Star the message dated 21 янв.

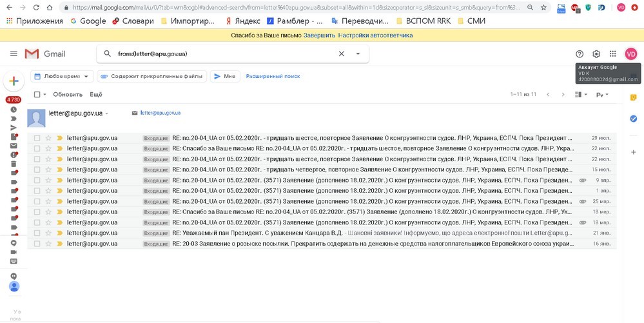tap(48, 233)
